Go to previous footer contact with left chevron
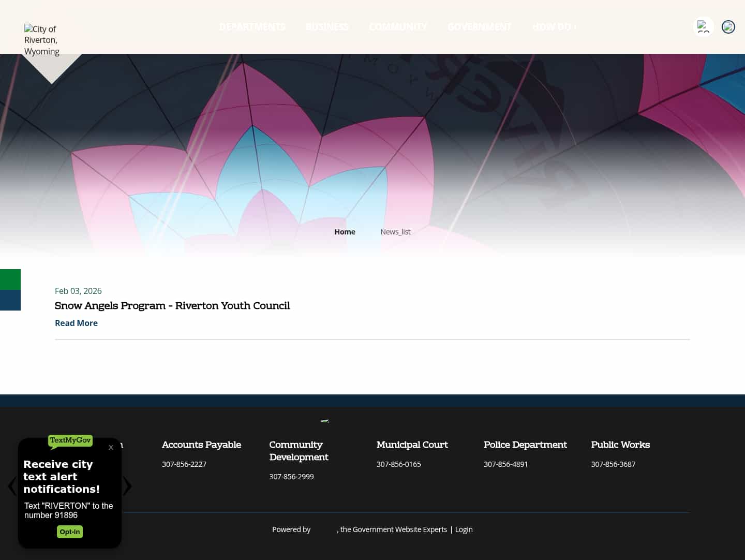 click(12, 486)
